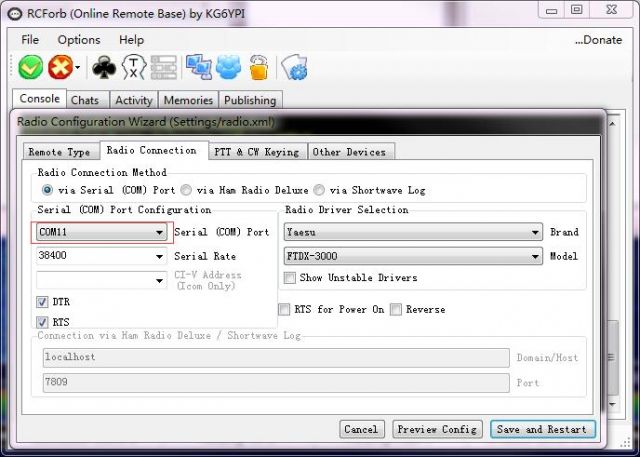
Task: Click the ...Donate link
Action: [x=598, y=40]
